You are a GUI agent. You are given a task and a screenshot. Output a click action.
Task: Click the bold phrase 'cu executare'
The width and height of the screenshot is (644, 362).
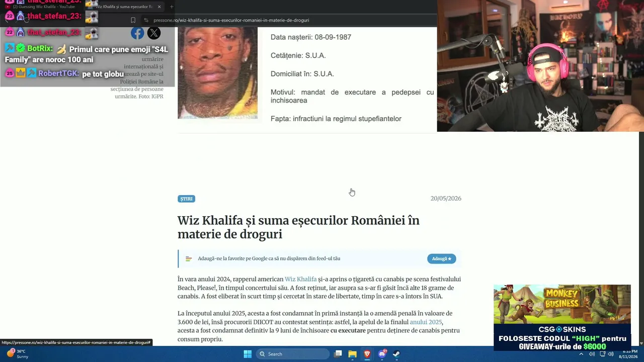348,331
